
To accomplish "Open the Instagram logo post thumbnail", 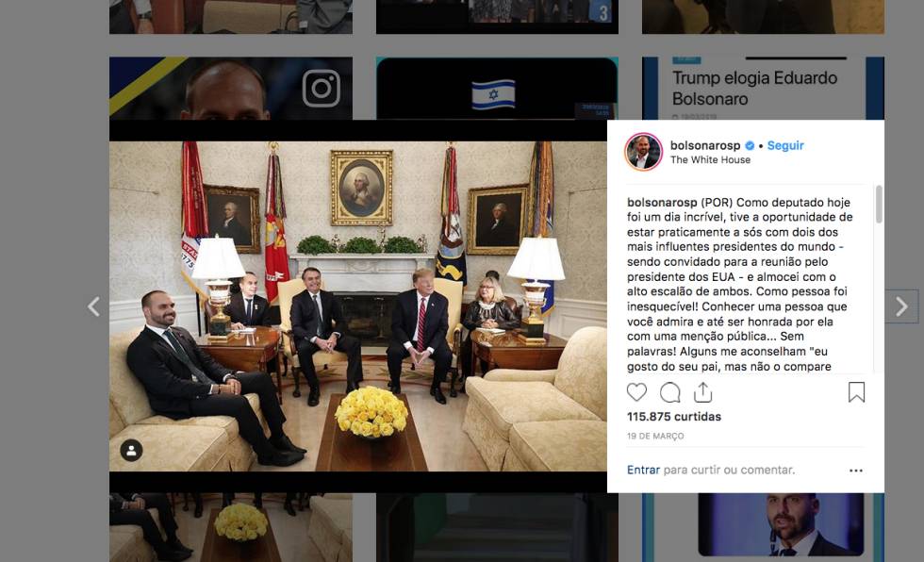I will tap(231, 89).
